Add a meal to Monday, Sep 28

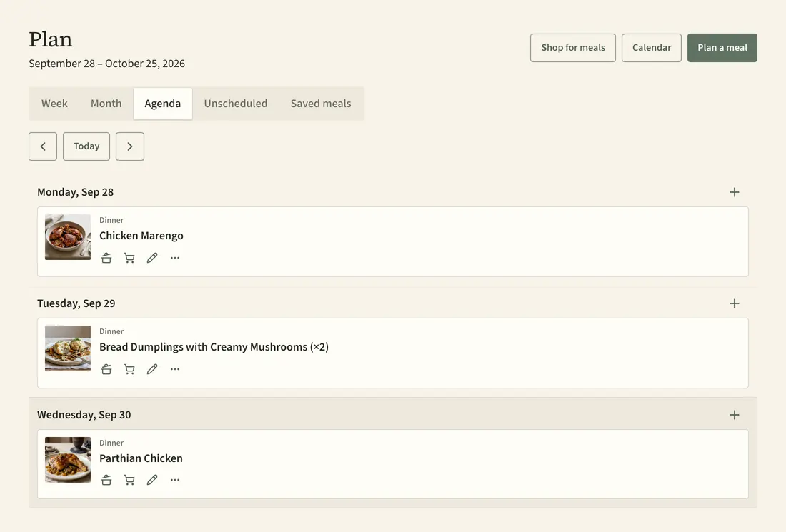(735, 192)
